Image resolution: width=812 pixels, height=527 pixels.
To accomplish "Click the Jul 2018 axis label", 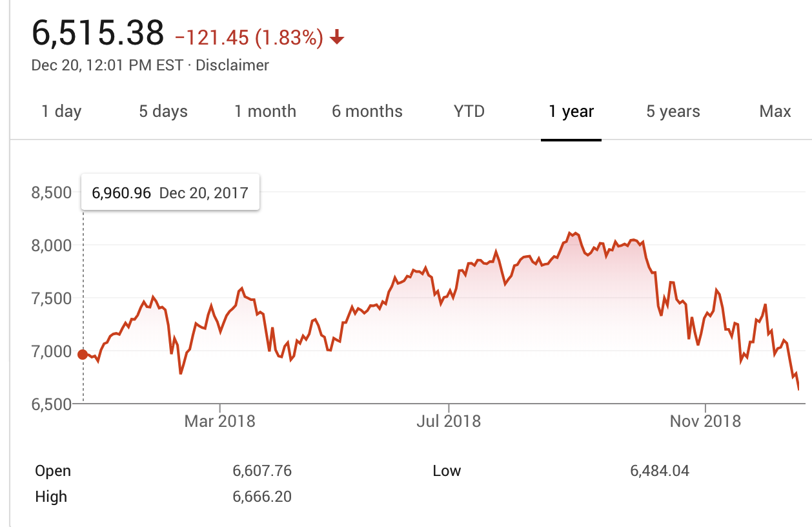I will point(449,422).
